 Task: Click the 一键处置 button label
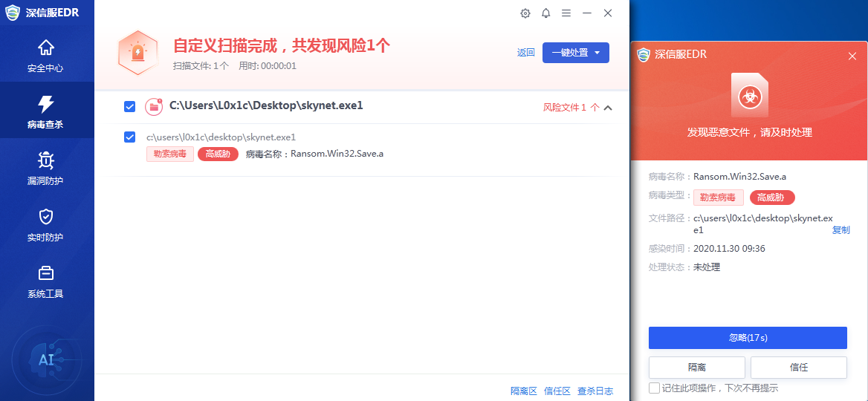[x=569, y=53]
